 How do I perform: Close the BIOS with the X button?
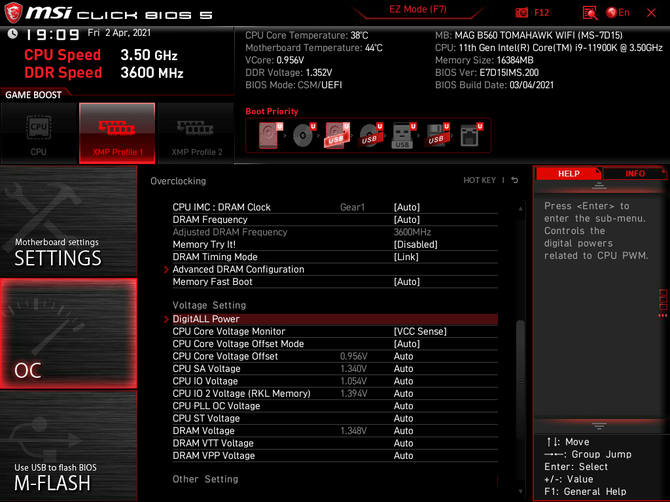point(651,13)
